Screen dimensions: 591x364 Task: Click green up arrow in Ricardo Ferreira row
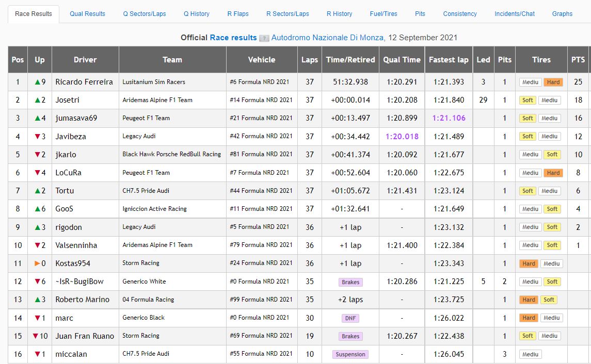pyautogui.click(x=37, y=82)
